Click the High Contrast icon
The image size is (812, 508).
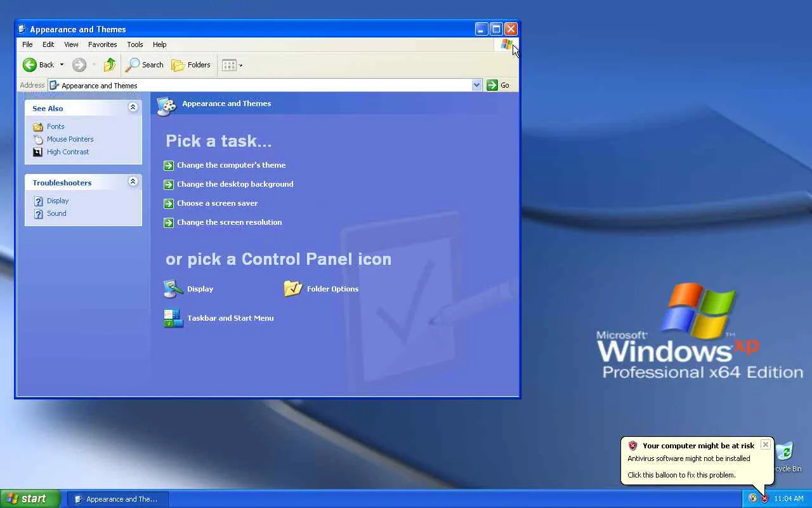pos(38,152)
